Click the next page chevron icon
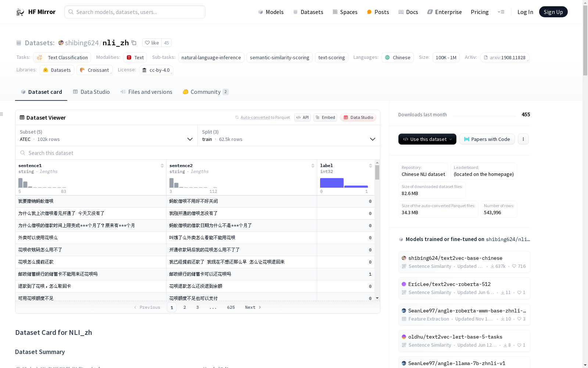The width and height of the screenshot is (588, 368). point(260,307)
